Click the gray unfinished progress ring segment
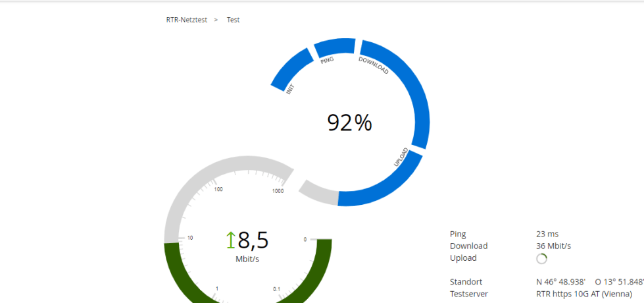Viewport: 644px width, 303px height. [x=318, y=193]
